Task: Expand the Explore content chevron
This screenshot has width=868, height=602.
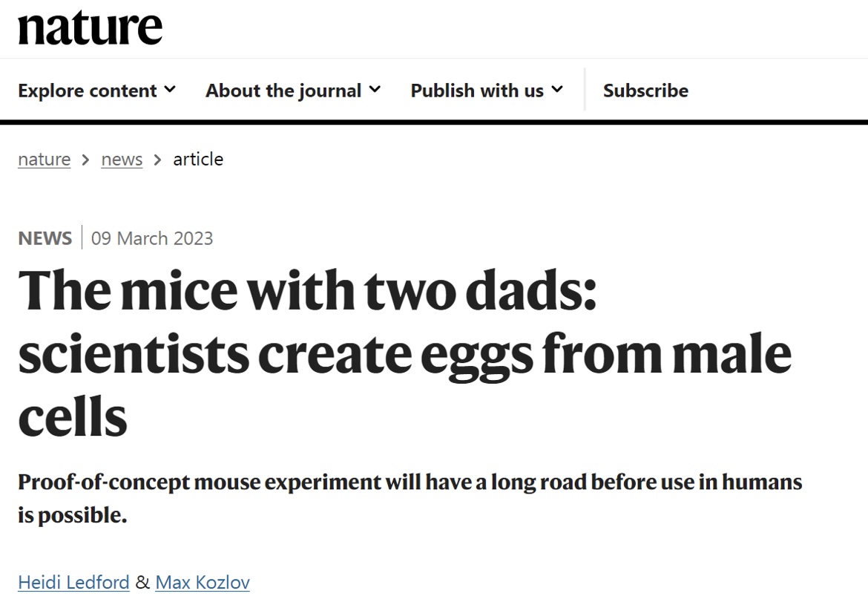Action: (170, 89)
